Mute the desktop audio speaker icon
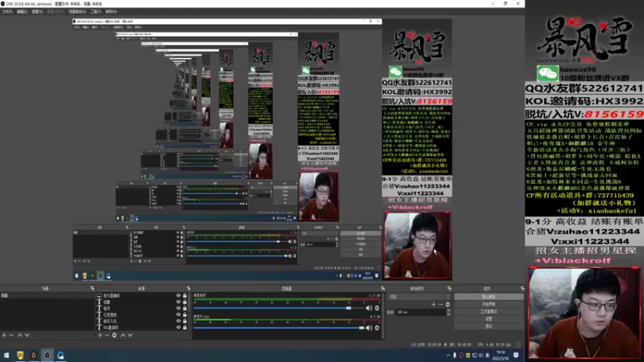 (x=369, y=308)
